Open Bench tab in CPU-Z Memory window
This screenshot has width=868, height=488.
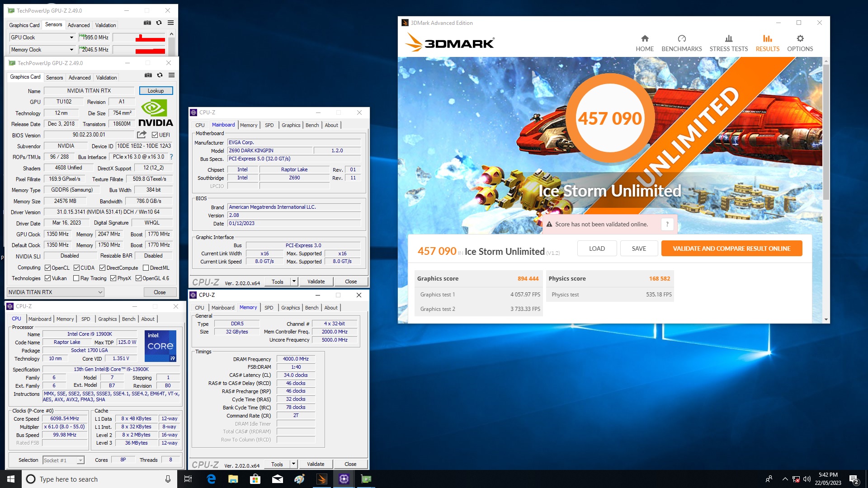point(311,308)
